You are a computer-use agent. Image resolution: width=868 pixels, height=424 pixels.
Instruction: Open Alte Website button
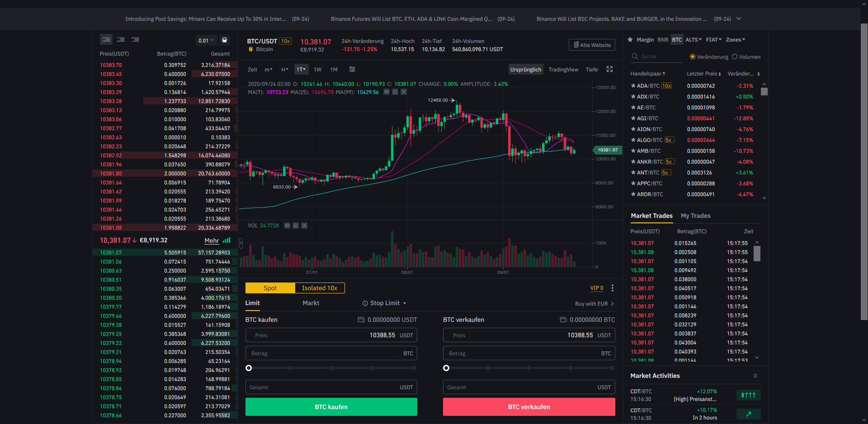pos(592,45)
